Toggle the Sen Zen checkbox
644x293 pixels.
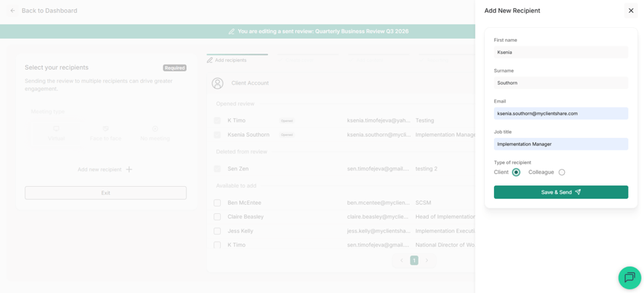tap(217, 169)
